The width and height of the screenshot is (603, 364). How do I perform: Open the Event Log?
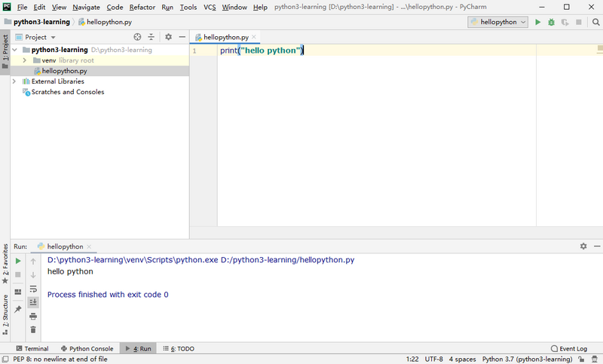pos(569,349)
